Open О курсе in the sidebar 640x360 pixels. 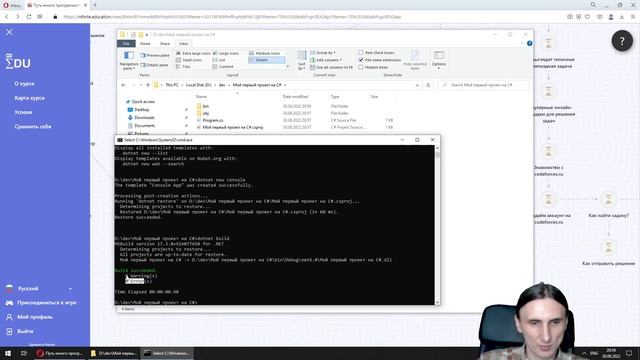[x=24, y=84]
